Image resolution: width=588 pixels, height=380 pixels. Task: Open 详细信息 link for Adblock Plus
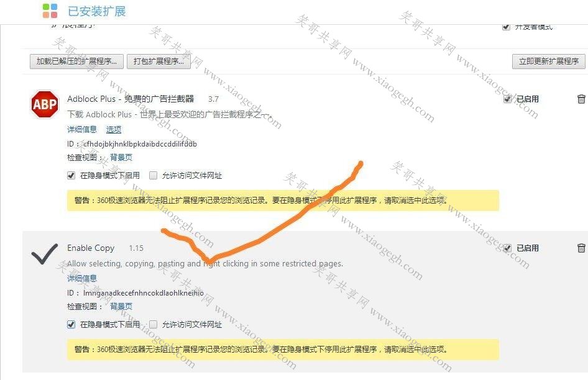[x=82, y=129]
